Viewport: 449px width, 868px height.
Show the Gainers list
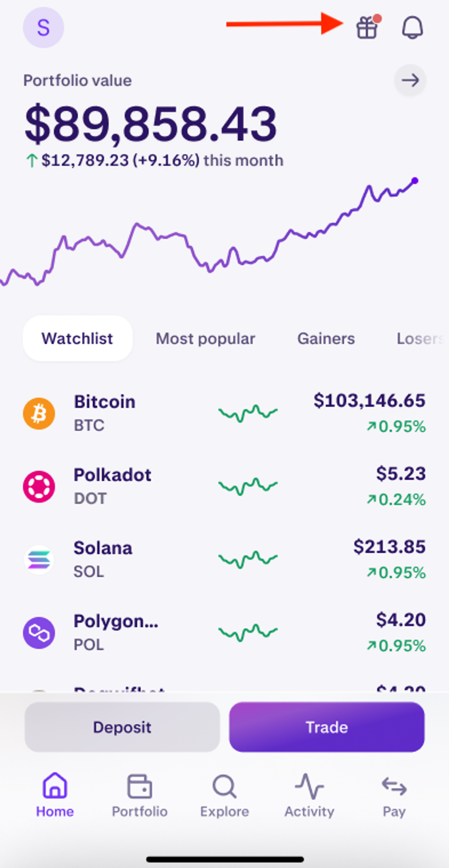pos(326,338)
